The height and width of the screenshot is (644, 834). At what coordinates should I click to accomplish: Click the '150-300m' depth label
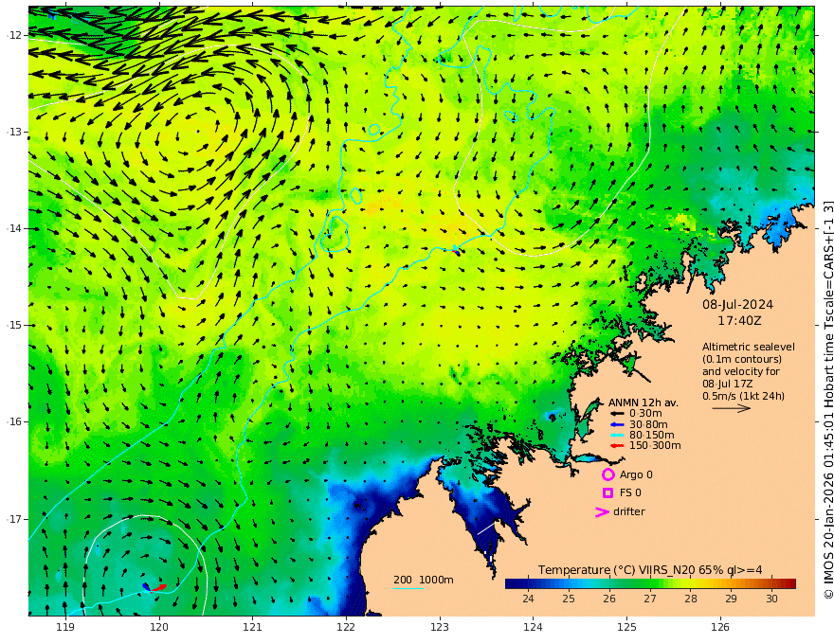[x=655, y=446]
